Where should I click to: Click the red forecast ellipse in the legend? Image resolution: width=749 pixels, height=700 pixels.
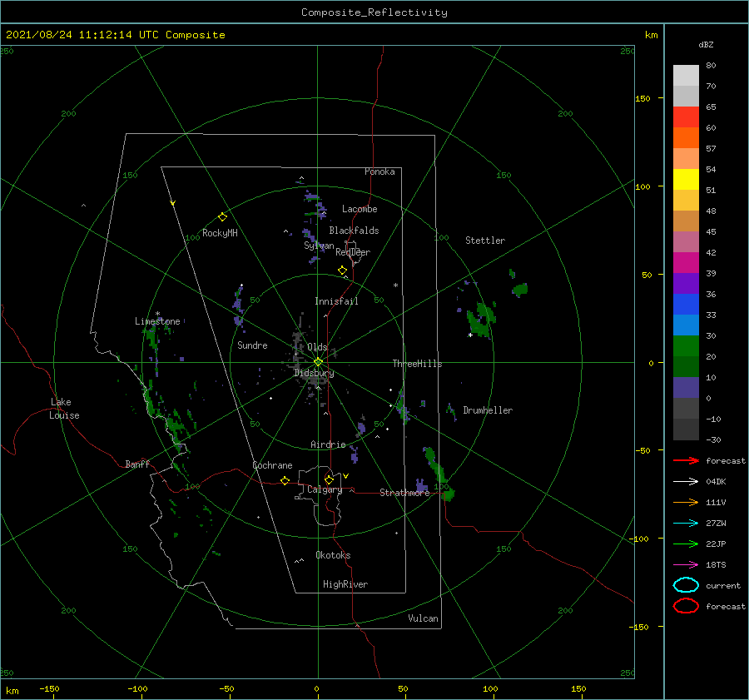[686, 606]
